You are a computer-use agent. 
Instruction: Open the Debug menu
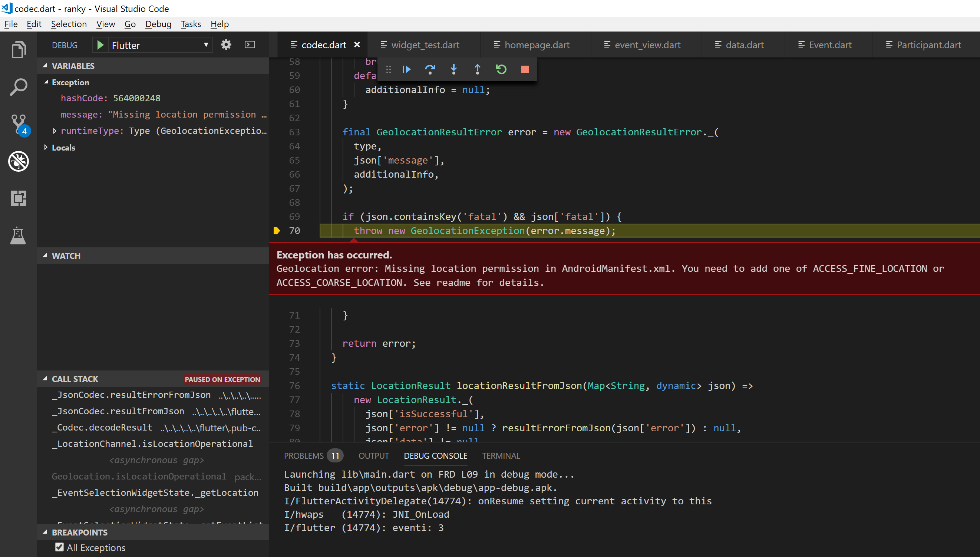[158, 24]
